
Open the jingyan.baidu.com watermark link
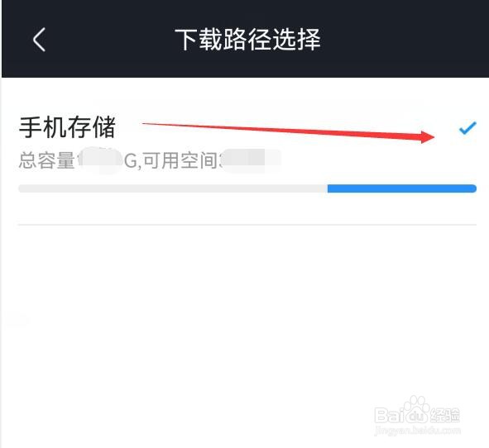pyautogui.click(x=417, y=431)
